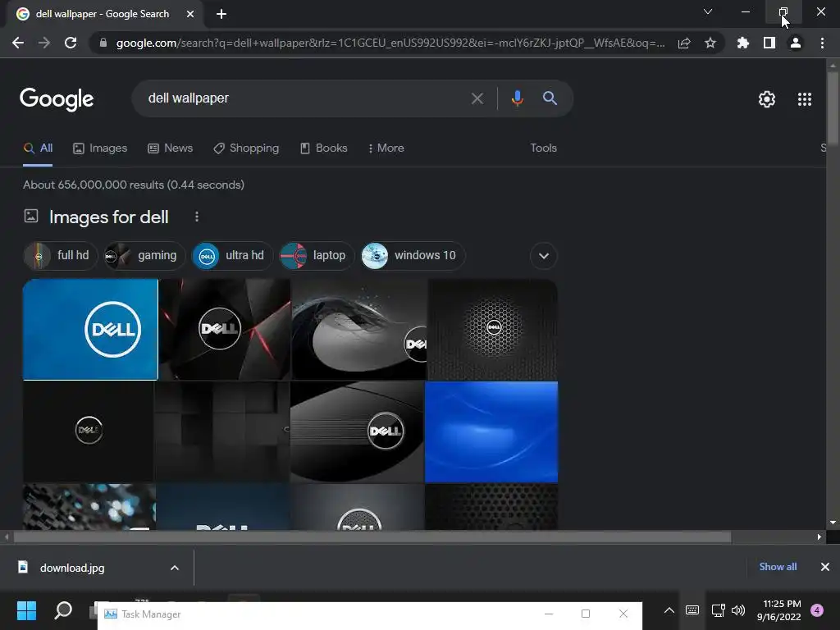Screen dimensions: 840x630
Task: Expand more image filter chips
Action: point(544,256)
